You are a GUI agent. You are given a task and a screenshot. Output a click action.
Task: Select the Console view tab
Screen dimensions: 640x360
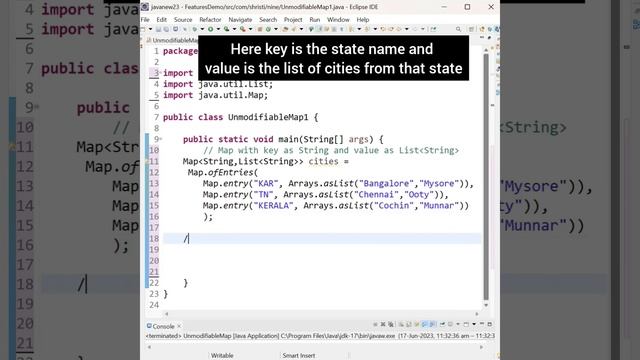[x=161, y=326]
